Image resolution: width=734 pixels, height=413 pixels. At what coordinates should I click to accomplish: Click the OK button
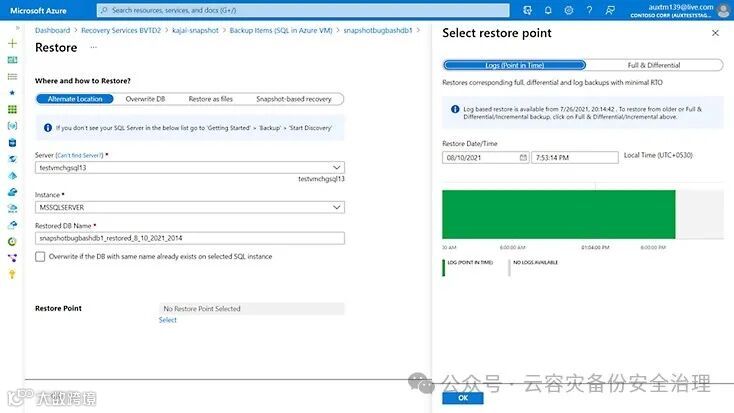463,398
